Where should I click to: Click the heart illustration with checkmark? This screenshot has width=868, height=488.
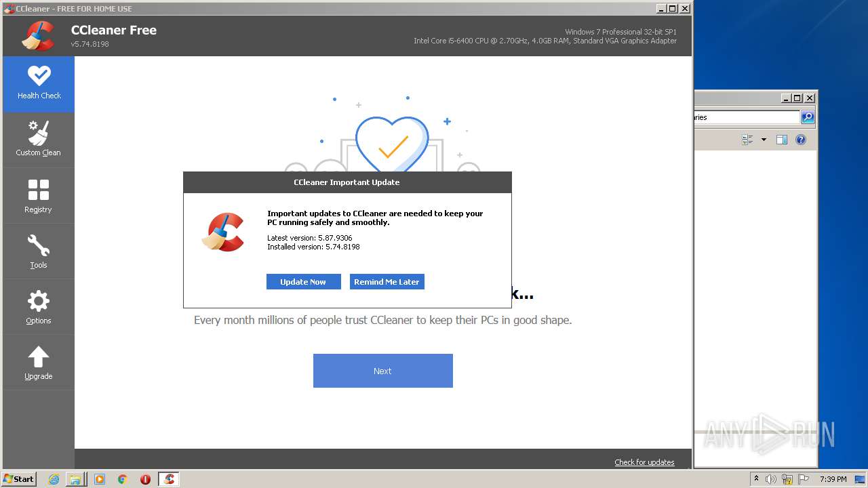pyautogui.click(x=392, y=144)
